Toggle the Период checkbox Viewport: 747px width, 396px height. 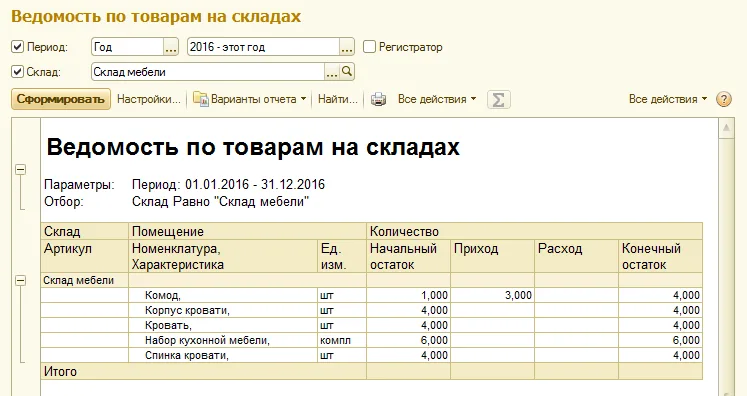[x=17, y=47]
